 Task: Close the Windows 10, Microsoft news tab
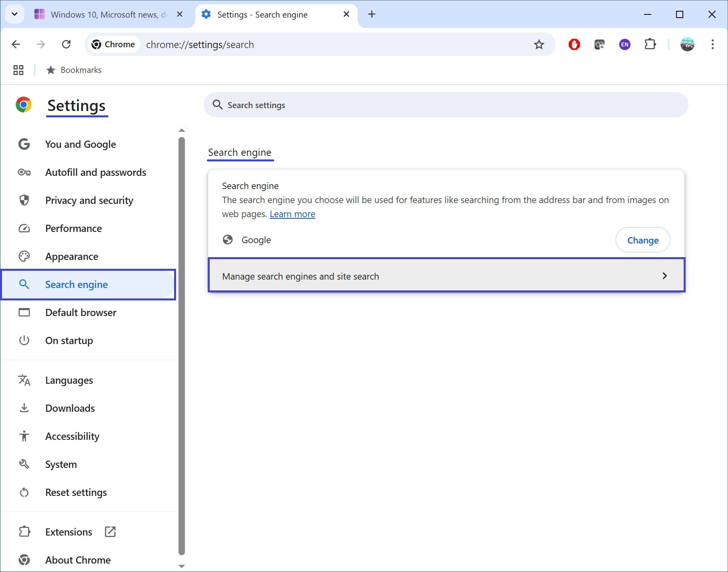(x=180, y=14)
